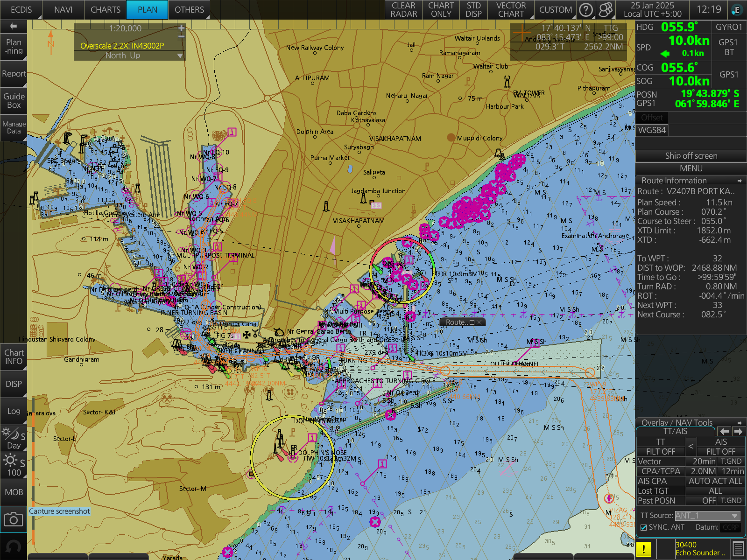Viewport: 747px width, 560px height.
Task: Zoom out with the chart scale minus icon
Action: (x=181, y=36)
